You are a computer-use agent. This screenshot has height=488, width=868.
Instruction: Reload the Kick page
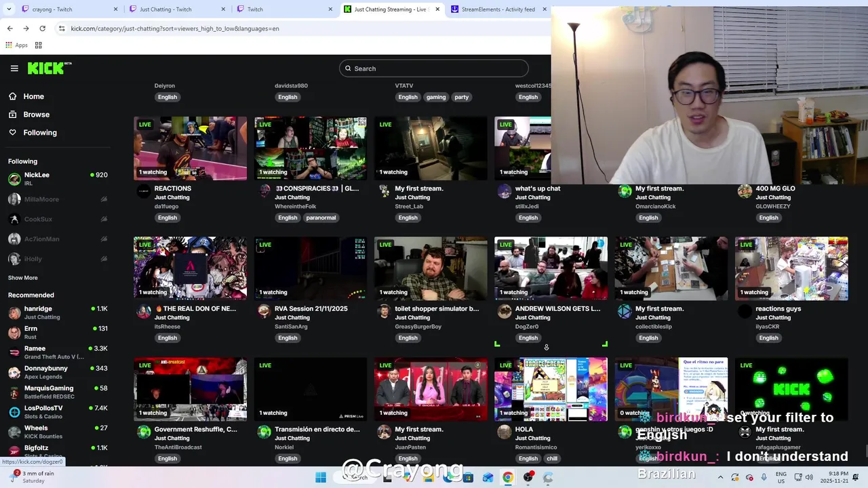[x=42, y=28]
